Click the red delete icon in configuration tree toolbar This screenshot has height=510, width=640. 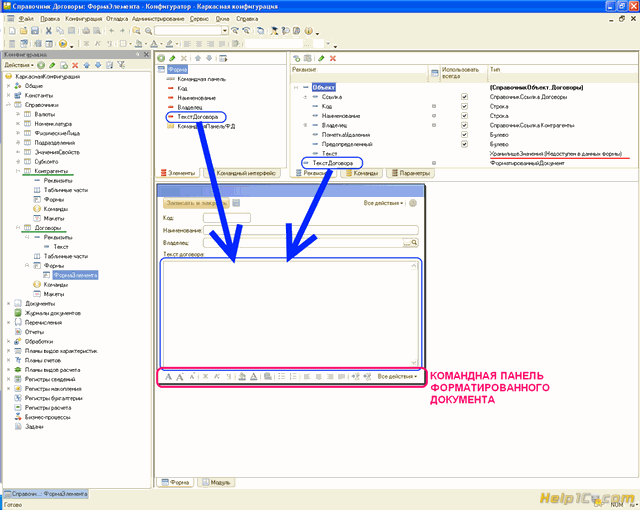pyautogui.click(x=75, y=65)
